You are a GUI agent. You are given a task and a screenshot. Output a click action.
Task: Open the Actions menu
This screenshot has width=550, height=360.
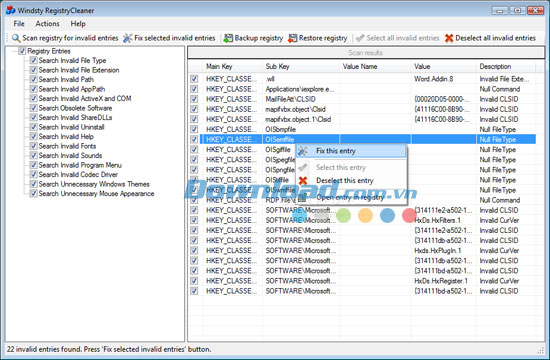[x=47, y=24]
